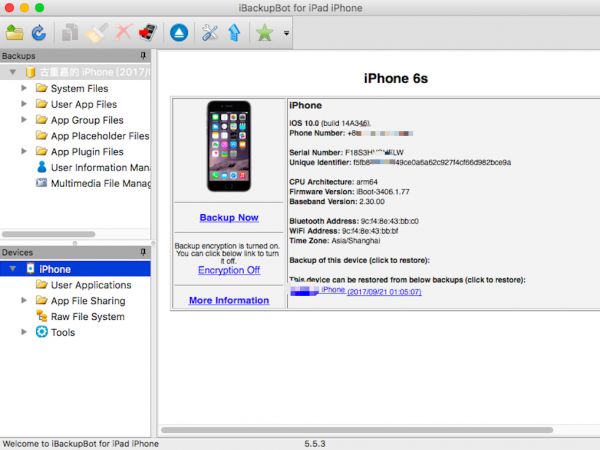
Task: Collapse the iPhone backup root node
Action: pos(13,72)
